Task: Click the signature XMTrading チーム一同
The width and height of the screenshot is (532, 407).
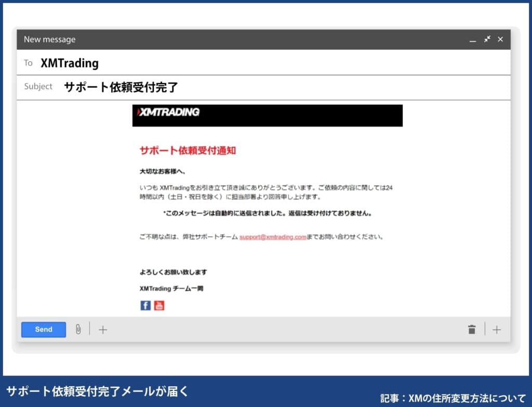Action: [171, 288]
